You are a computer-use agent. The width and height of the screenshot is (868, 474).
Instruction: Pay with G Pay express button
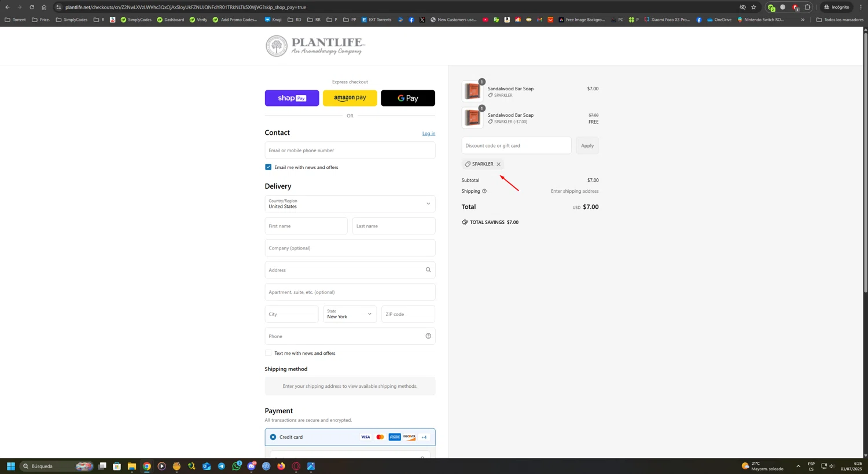408,98
